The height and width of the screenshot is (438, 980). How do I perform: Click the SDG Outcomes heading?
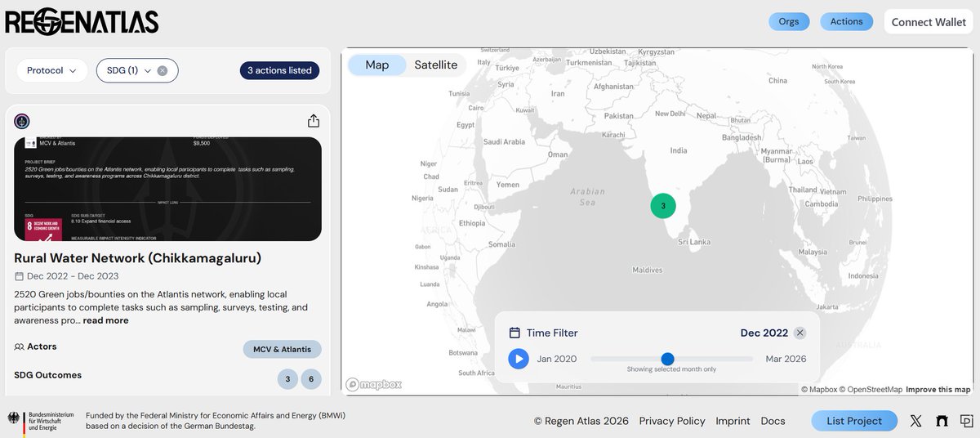pos(48,375)
